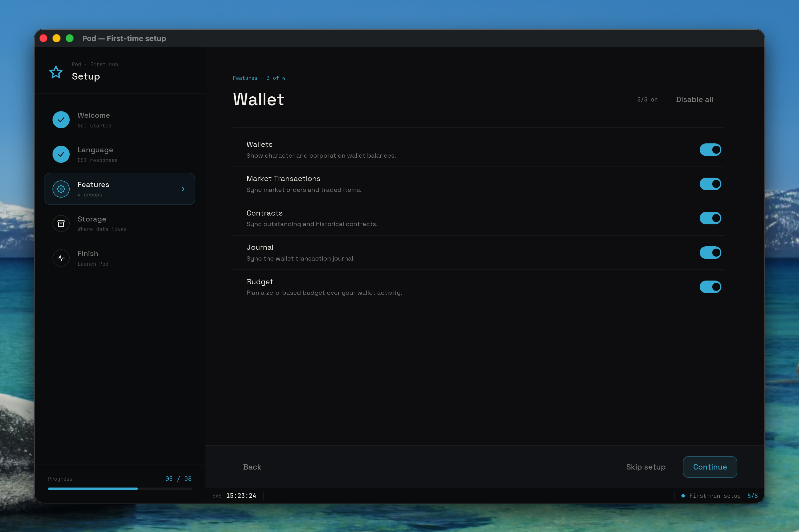Screen dimensions: 799x532
Task: Click the Finish pulse icon
Action: [x=61, y=258]
